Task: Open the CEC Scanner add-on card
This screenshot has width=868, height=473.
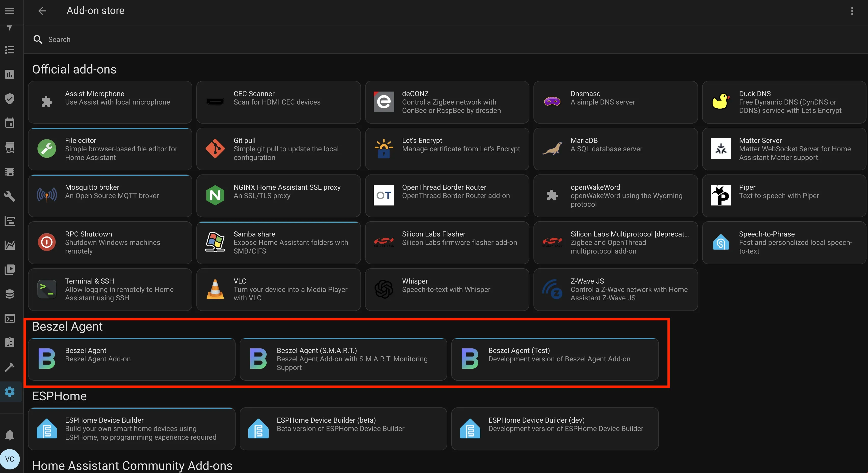Action: (x=278, y=102)
